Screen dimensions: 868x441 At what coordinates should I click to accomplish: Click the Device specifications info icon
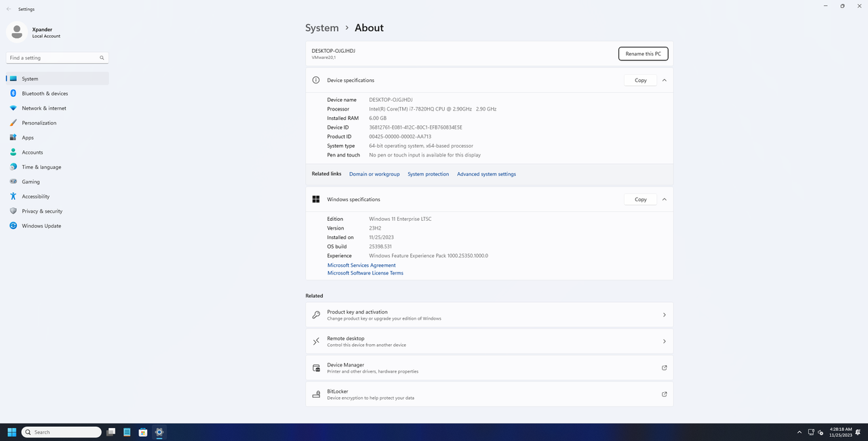(x=316, y=80)
